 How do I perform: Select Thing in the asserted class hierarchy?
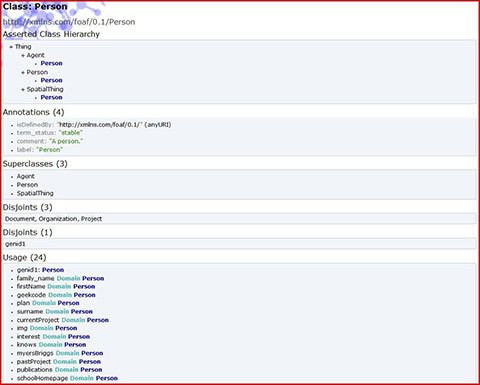click(x=23, y=47)
